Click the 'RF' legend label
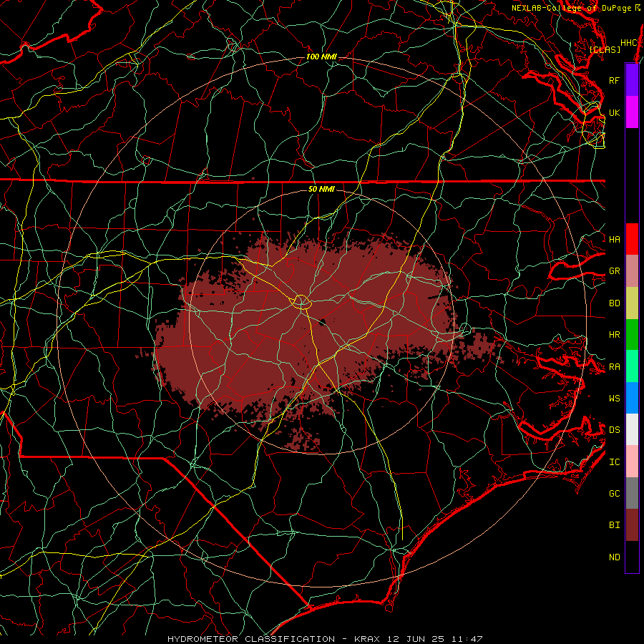Image resolution: width=644 pixels, height=644 pixels. (x=614, y=80)
